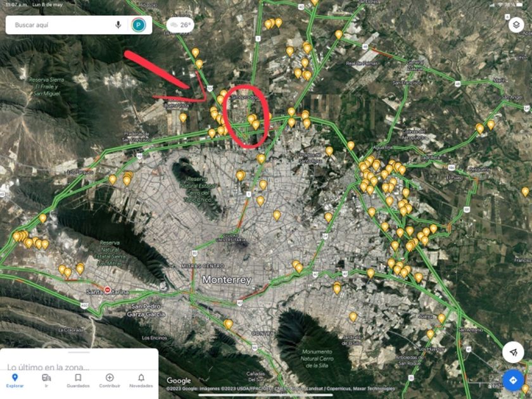Select the saved pin north of Real de Palmas

(339, 34)
